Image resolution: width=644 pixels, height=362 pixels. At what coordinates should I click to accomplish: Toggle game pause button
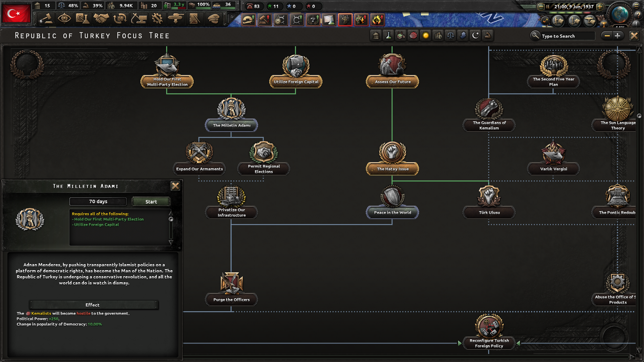(x=548, y=6)
